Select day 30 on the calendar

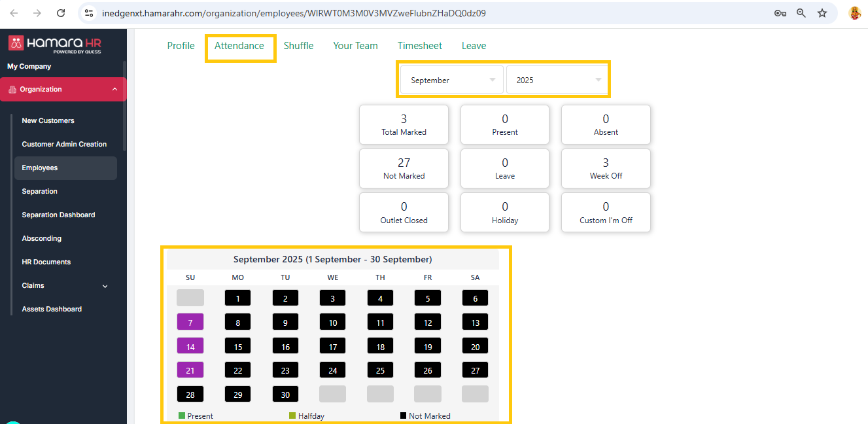[285, 394]
